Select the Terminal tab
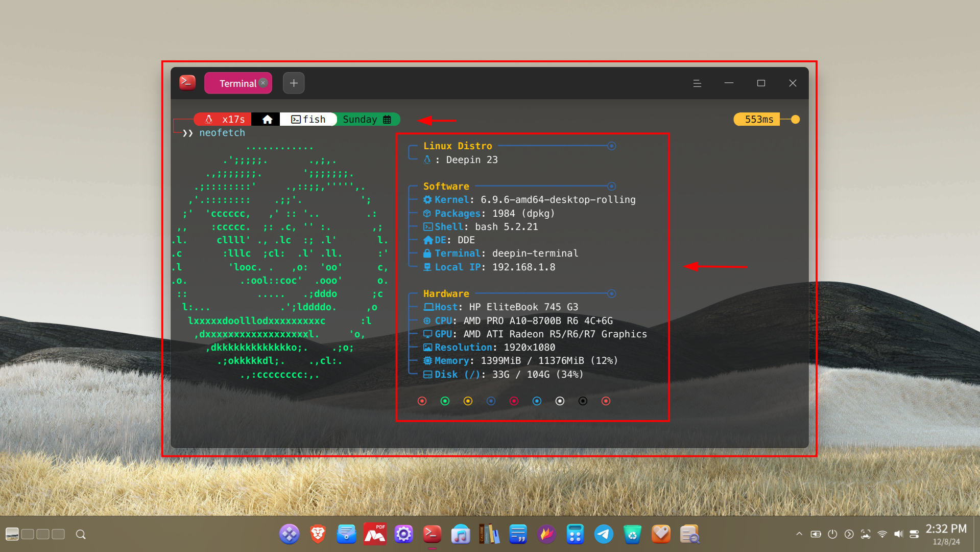This screenshot has width=980, height=552. pyautogui.click(x=237, y=83)
